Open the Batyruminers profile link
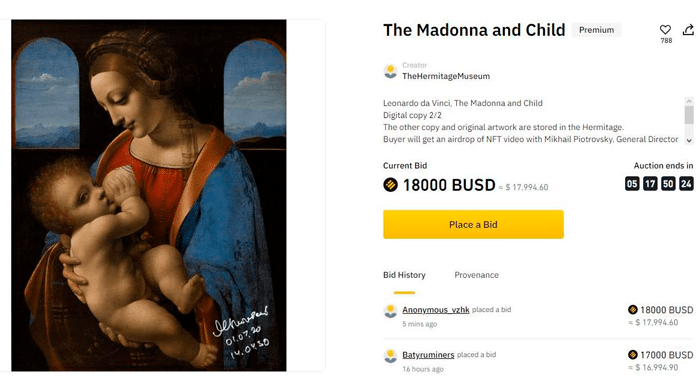This screenshot has width=700, height=382. [x=428, y=355]
